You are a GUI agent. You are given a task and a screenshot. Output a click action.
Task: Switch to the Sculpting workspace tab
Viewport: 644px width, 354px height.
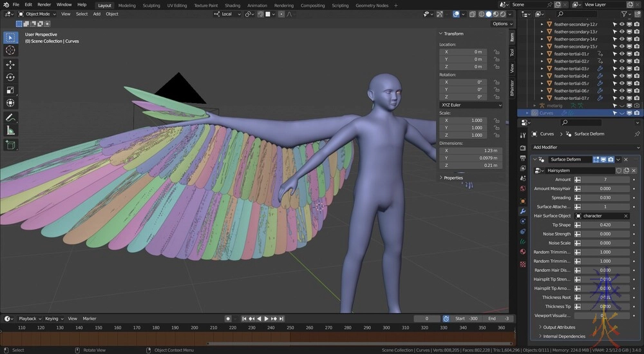coord(151,5)
